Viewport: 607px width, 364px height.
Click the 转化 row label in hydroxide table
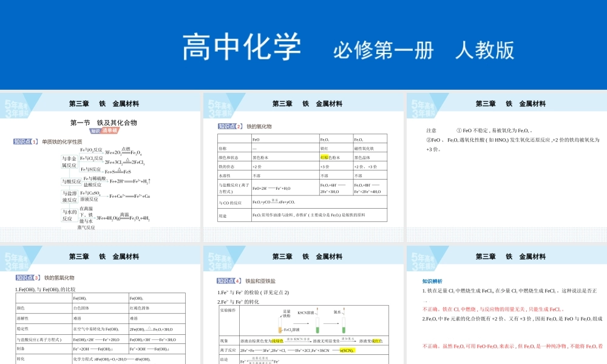(21, 359)
